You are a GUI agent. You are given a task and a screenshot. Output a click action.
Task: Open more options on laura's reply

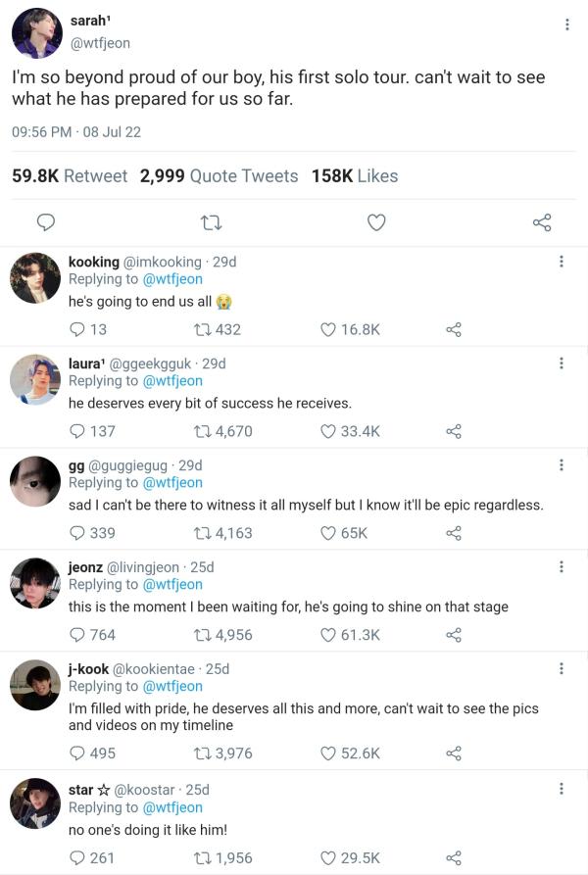pos(561,364)
